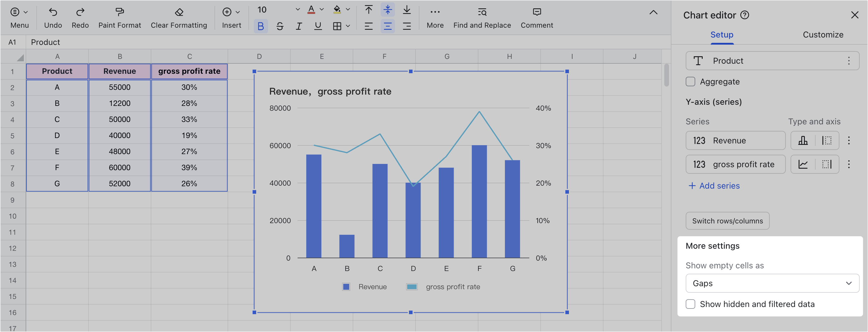868x332 pixels.
Task: Click cell with value 55000
Action: click(x=120, y=87)
